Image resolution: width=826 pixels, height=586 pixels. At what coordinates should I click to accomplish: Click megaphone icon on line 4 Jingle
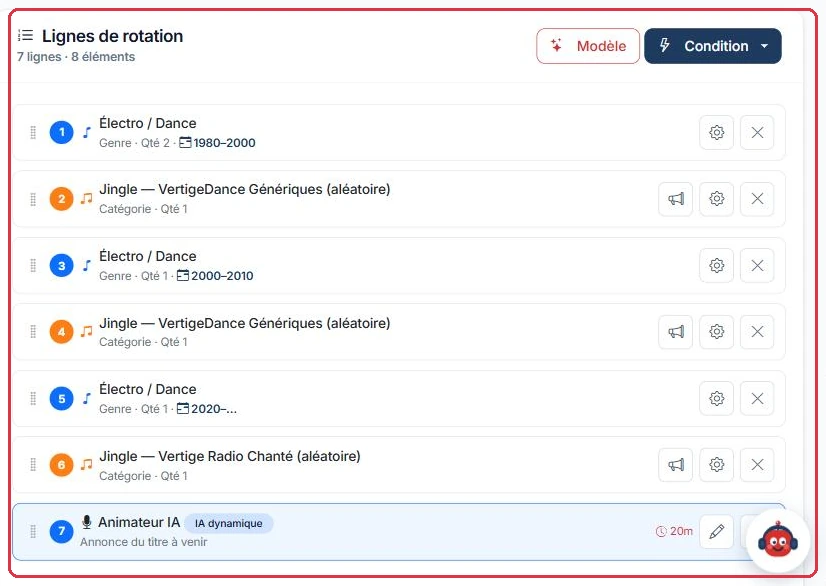[x=676, y=331]
